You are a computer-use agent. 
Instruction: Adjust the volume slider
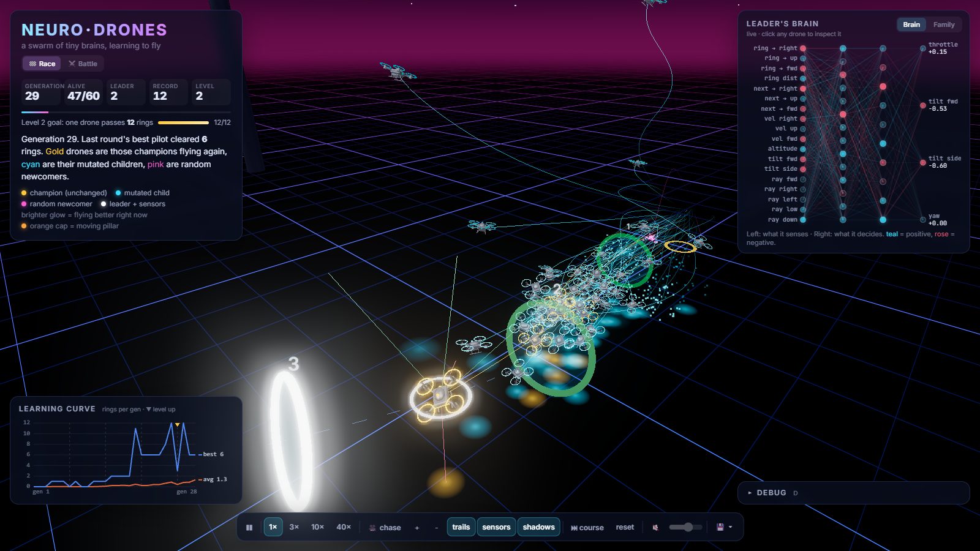pyautogui.click(x=685, y=527)
